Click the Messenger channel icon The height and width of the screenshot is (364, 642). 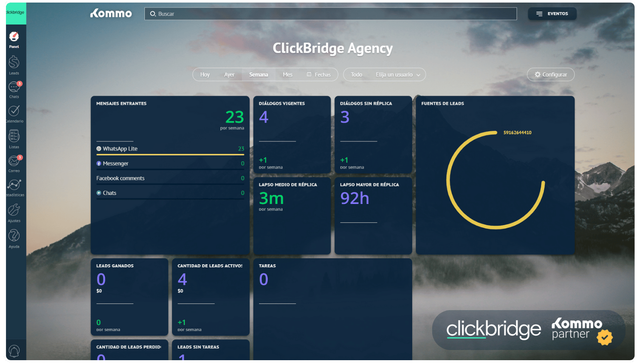point(99,164)
